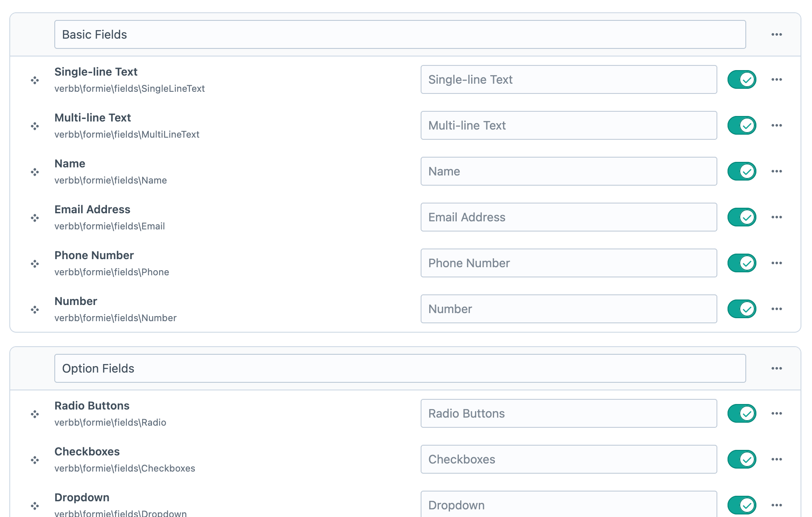Viewport: 812px width, 517px height.
Task: Focus the Name label input
Action: coord(569,171)
